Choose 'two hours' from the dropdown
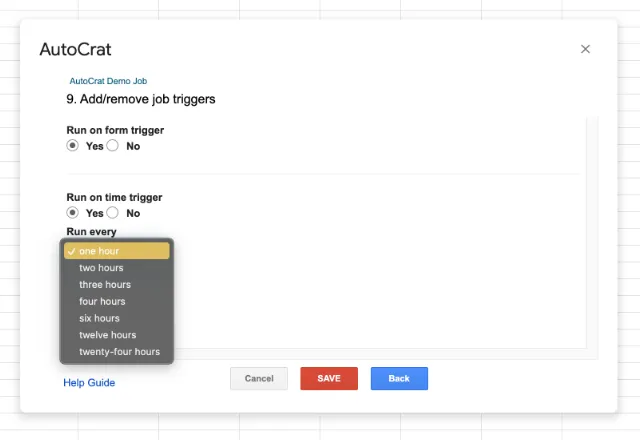Image resolution: width=640 pixels, height=440 pixels. (x=101, y=268)
